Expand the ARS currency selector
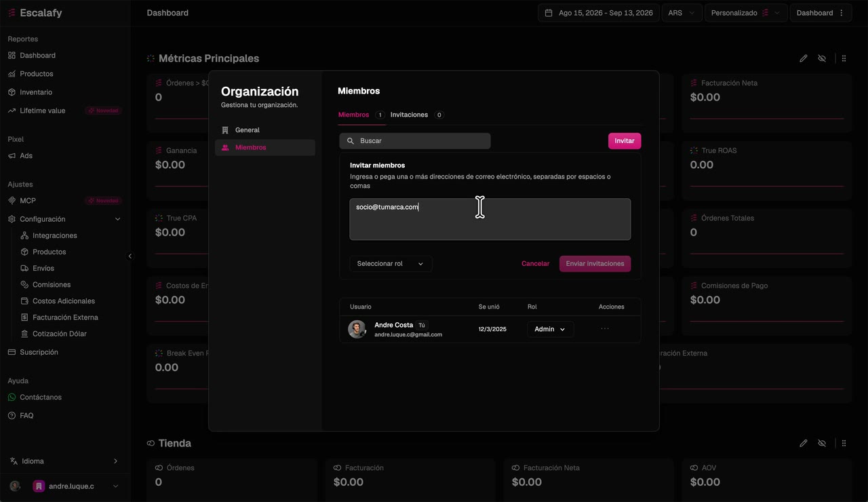The height and width of the screenshot is (502, 868). tap(682, 13)
